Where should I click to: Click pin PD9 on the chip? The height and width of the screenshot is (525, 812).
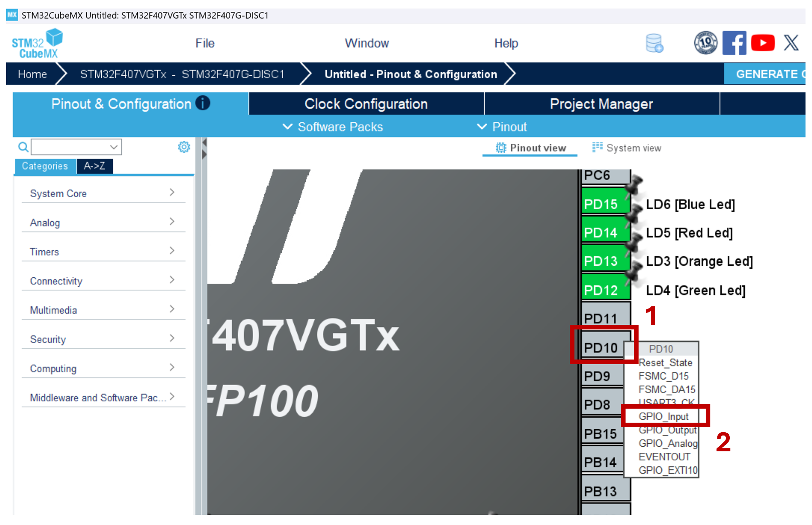[602, 374]
